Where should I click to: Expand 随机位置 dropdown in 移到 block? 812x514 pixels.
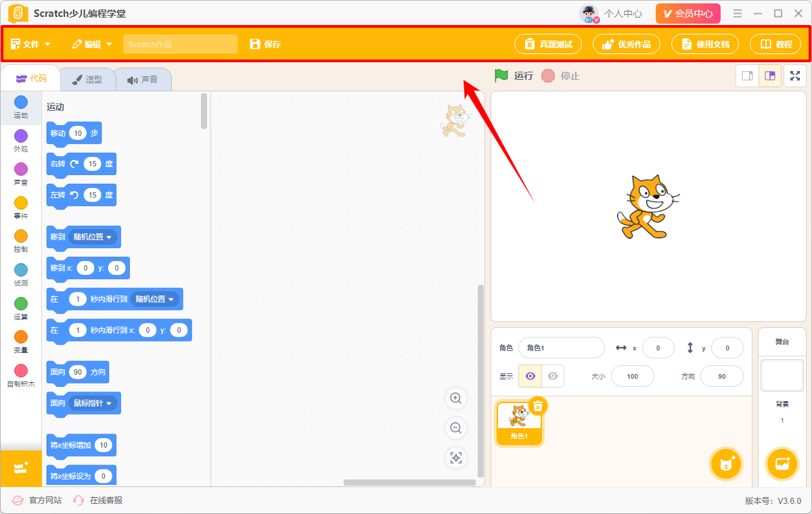click(x=93, y=237)
